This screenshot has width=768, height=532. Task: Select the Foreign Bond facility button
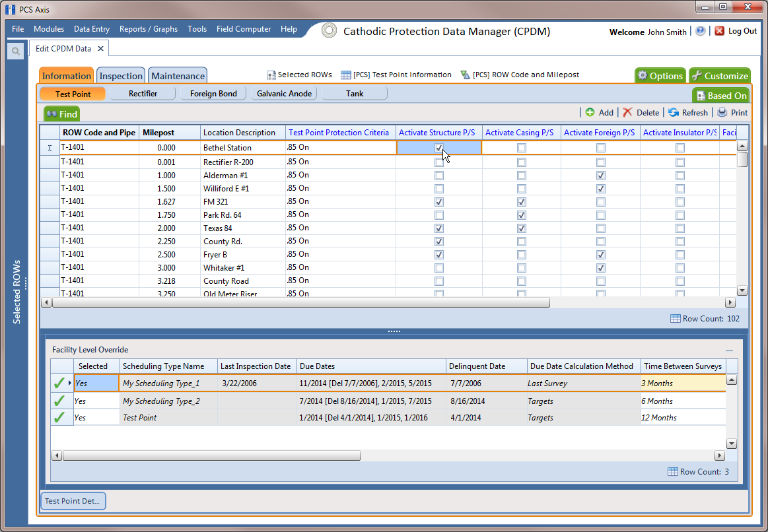213,94
